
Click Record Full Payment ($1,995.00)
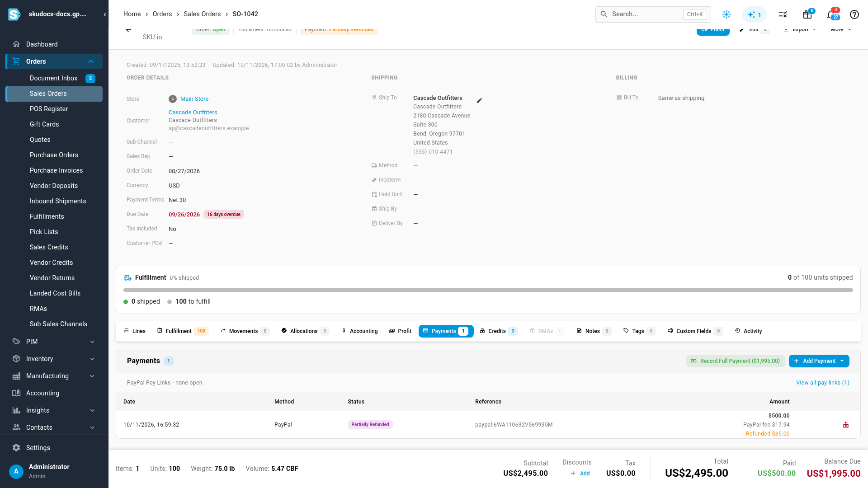pyautogui.click(x=736, y=361)
